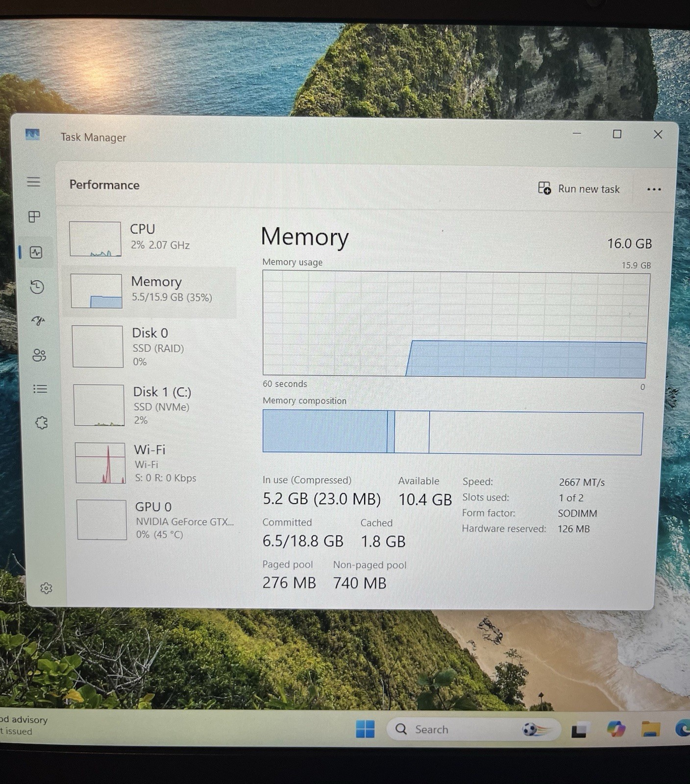The image size is (690, 784).
Task: Open File Explorer from the taskbar
Action: 650,729
